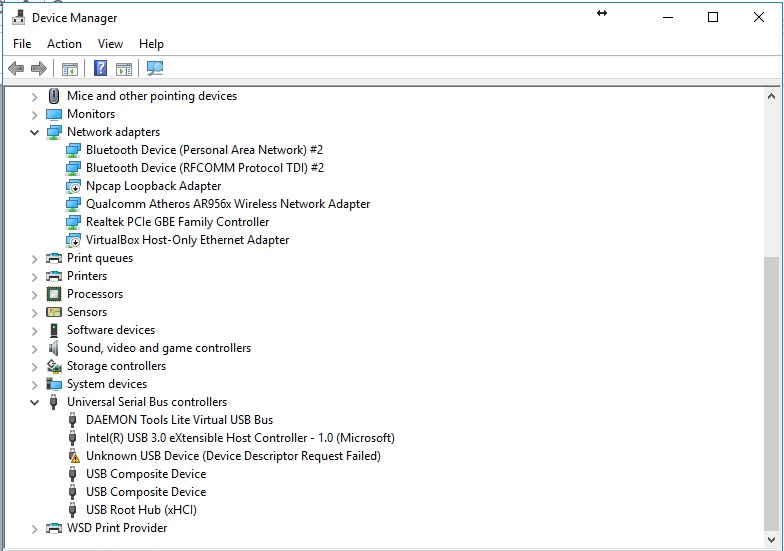Collapse the Network adapters category

click(x=34, y=132)
